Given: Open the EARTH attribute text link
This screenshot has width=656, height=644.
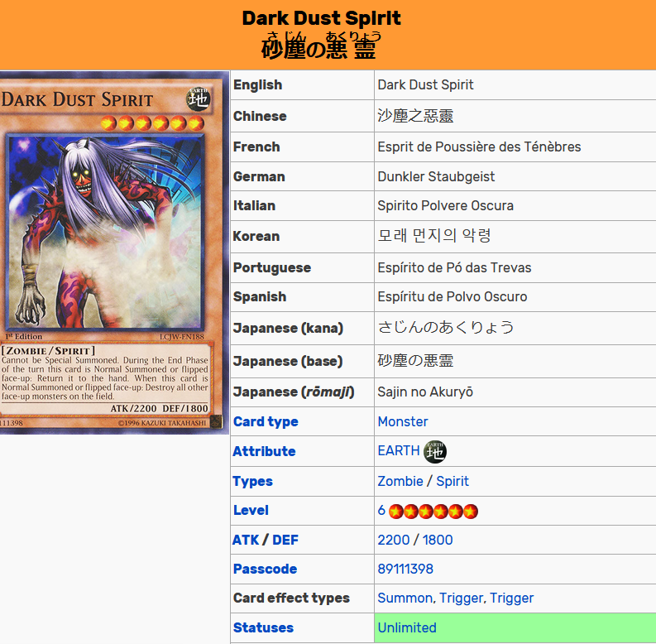Looking at the screenshot, I should pyautogui.click(x=399, y=450).
